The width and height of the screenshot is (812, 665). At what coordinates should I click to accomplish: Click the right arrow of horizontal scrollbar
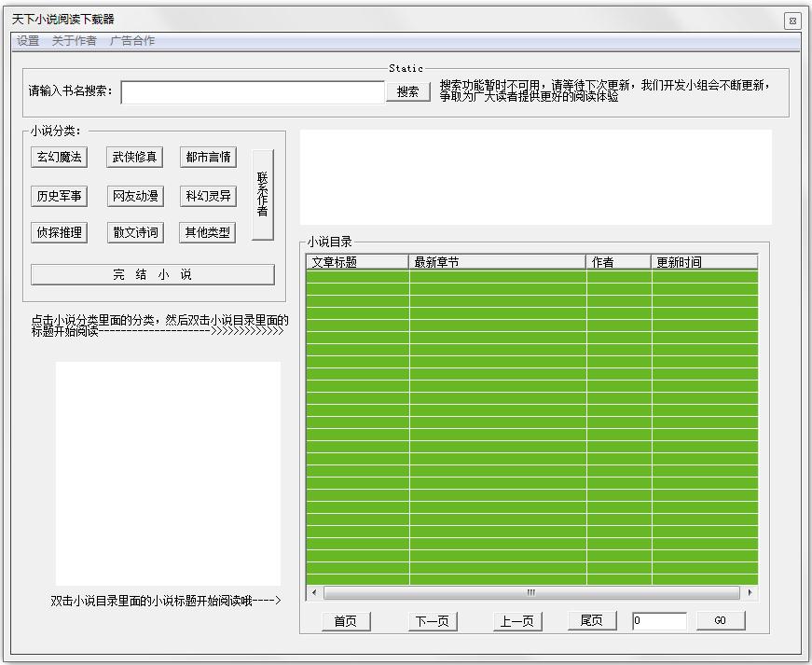pos(750,592)
